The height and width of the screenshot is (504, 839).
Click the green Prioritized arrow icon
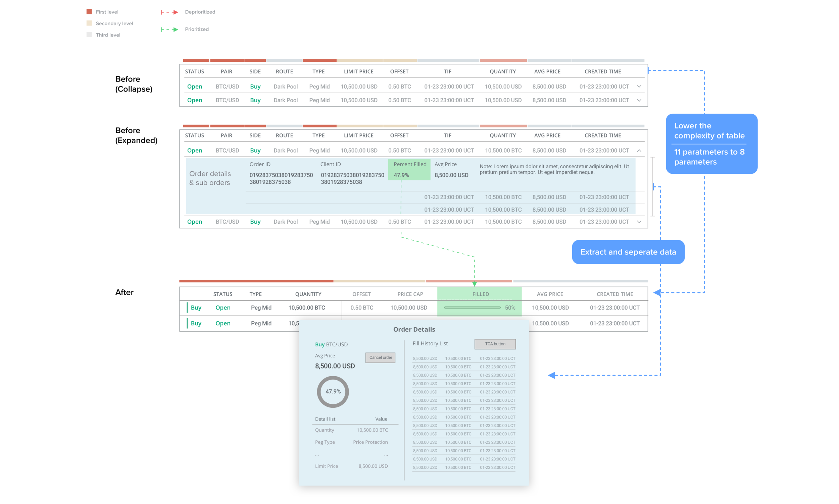pos(169,30)
